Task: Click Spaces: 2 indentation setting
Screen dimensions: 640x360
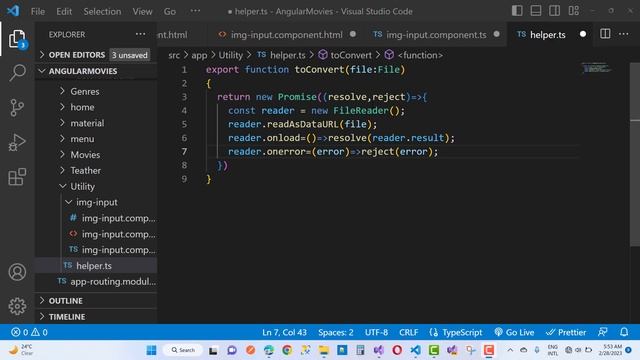Action: [336, 332]
